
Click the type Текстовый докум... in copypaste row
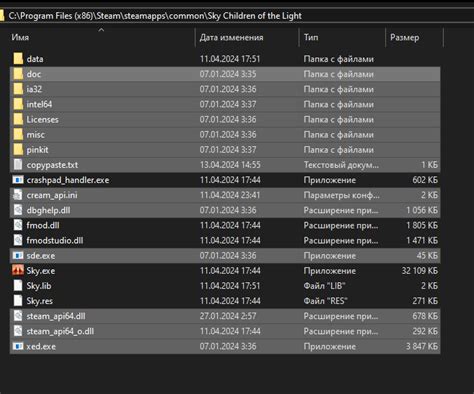[x=341, y=165]
